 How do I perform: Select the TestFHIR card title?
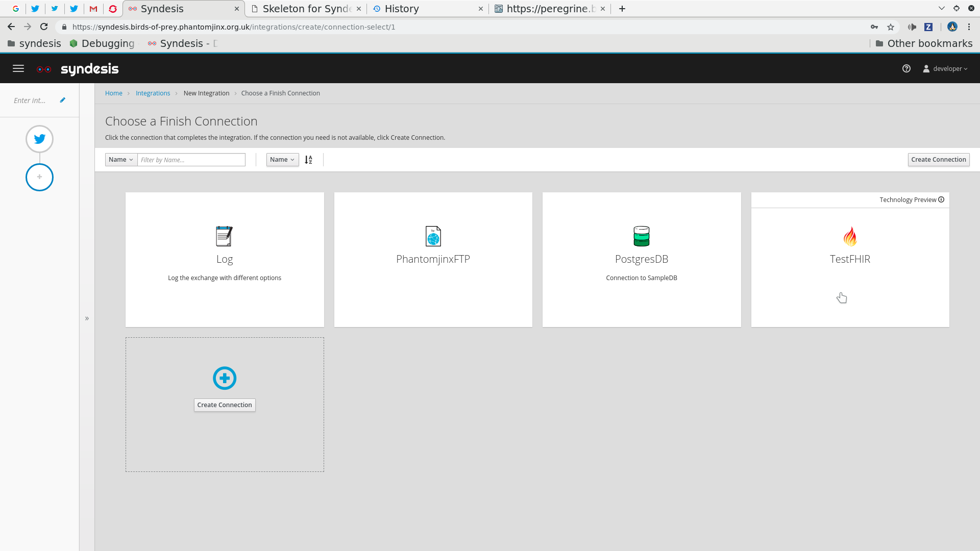pyautogui.click(x=850, y=259)
